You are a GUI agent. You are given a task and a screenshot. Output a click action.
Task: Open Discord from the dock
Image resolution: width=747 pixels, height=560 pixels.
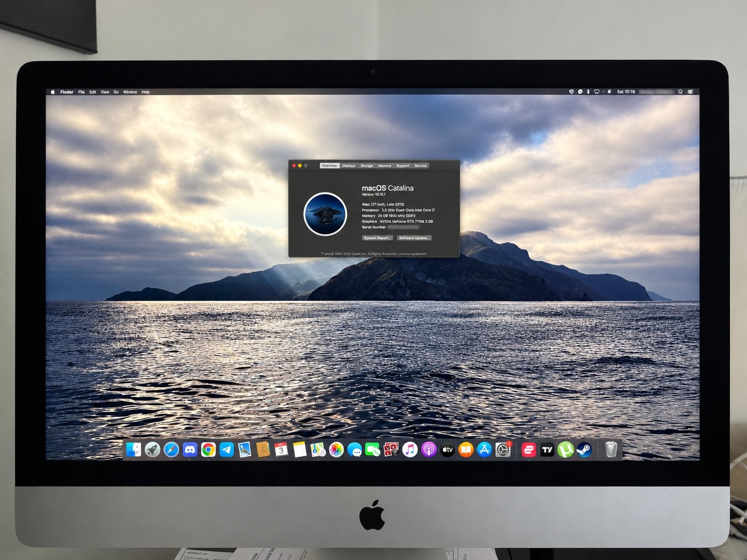190,450
